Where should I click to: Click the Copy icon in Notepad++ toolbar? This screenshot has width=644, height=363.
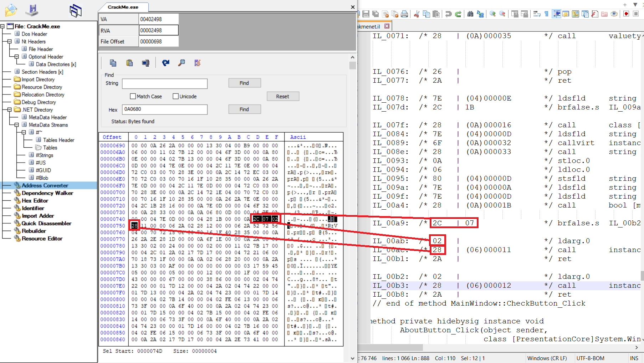pos(426,14)
